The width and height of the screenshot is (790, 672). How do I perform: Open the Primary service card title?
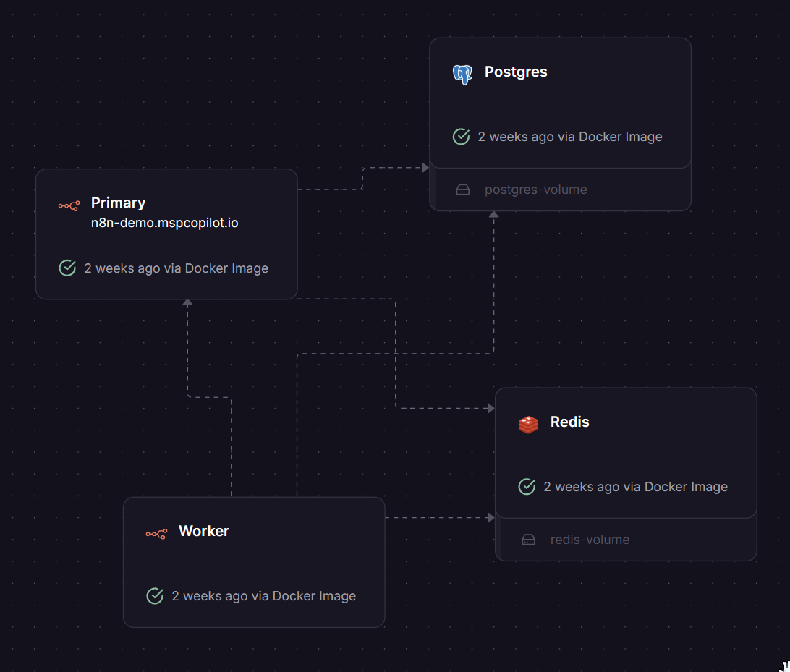(118, 203)
